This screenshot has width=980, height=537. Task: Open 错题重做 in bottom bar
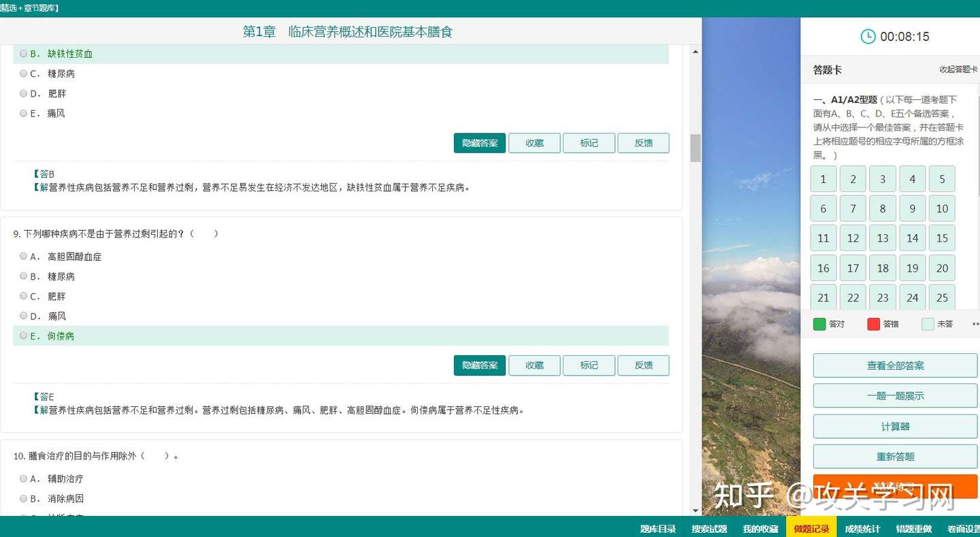pyautogui.click(x=913, y=529)
